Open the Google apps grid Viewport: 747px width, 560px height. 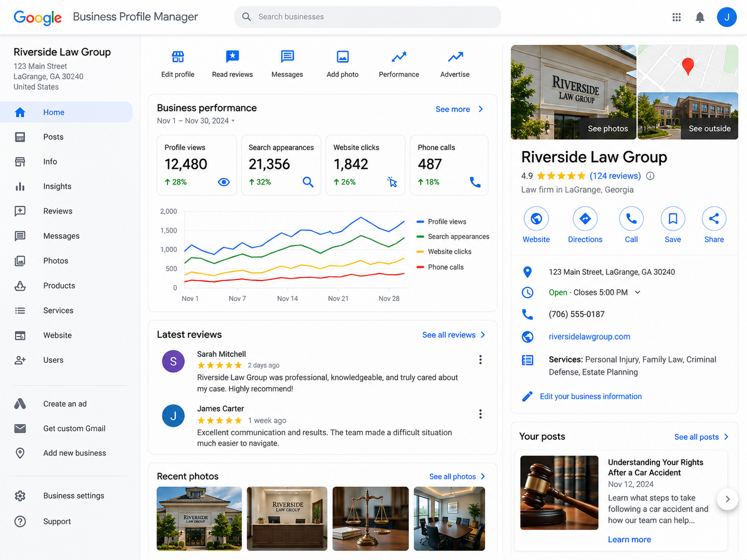[x=676, y=17]
